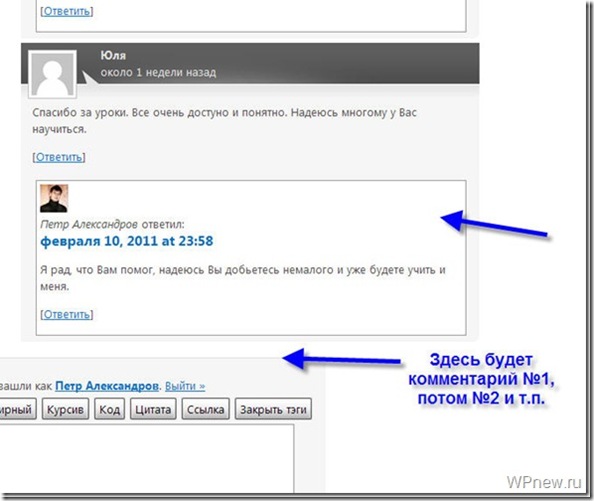Click the Закрыть тэги button
This screenshot has width=594, height=501.
click(273, 409)
